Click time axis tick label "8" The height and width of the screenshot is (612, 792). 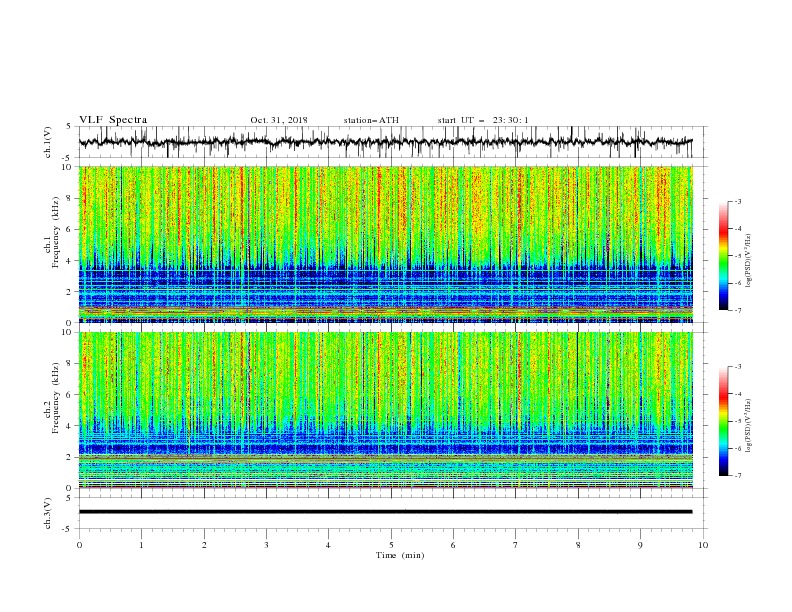coord(578,545)
